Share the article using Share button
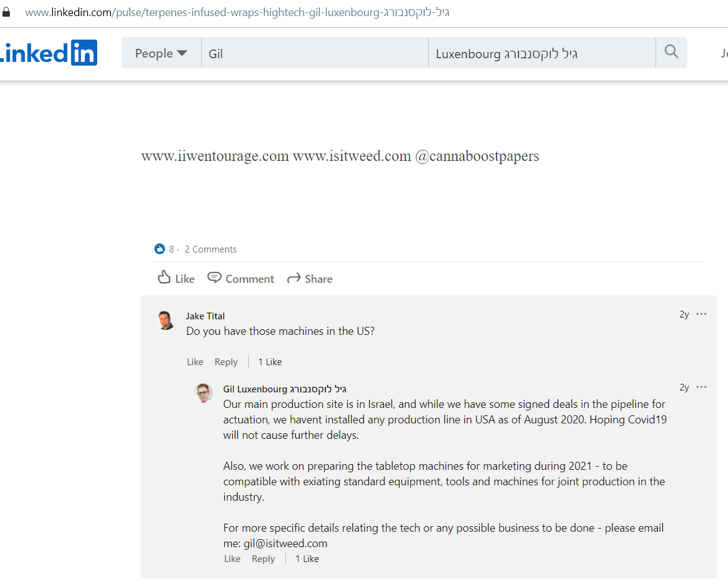The height and width of the screenshot is (588, 728). click(310, 279)
